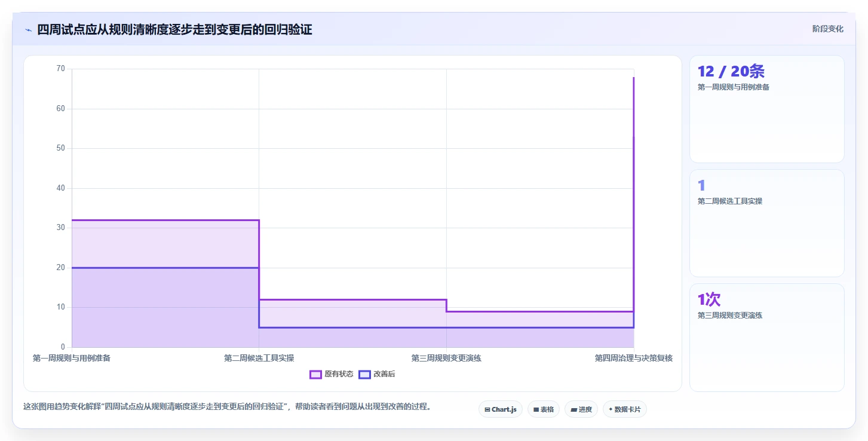Viewport: 868px width, 441px height.
Task: Click the 第二周候选工具实操 axis label
Action: (259, 358)
